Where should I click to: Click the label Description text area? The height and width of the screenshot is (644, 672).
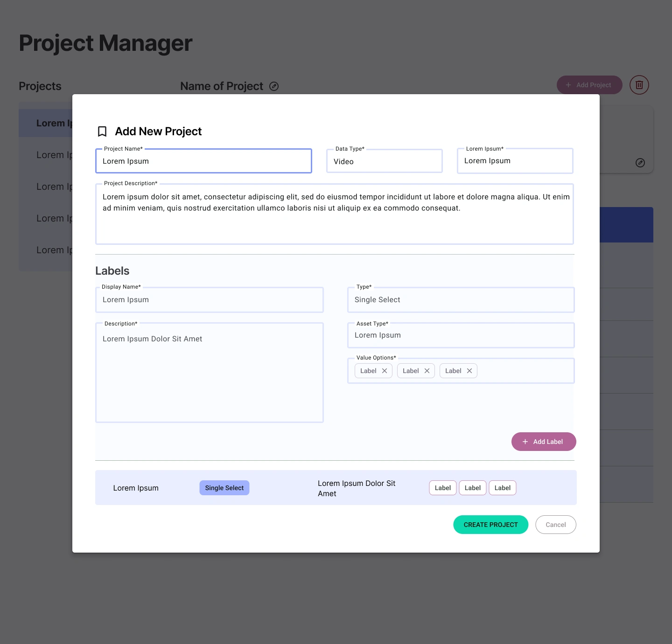point(209,373)
